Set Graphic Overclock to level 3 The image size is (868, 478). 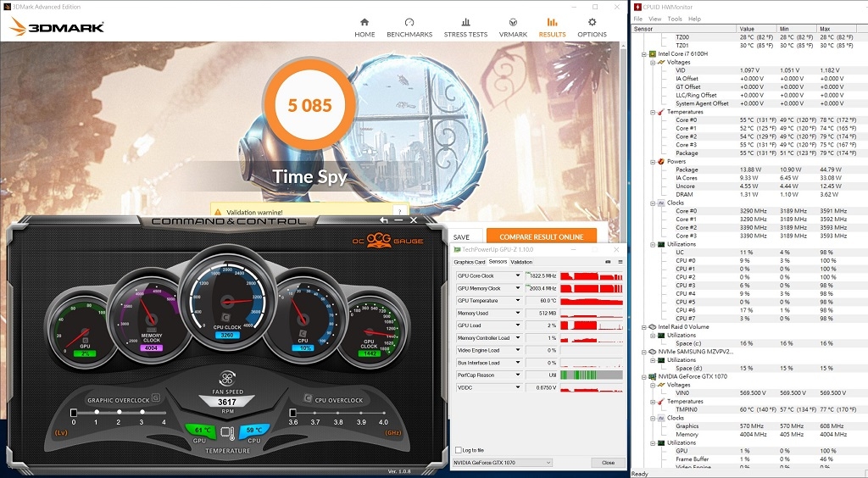pos(142,412)
